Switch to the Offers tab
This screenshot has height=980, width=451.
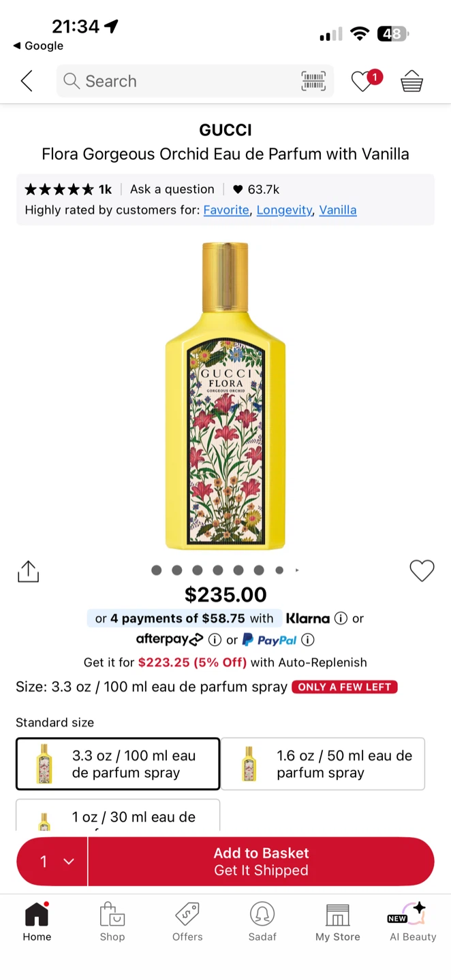[x=187, y=922]
